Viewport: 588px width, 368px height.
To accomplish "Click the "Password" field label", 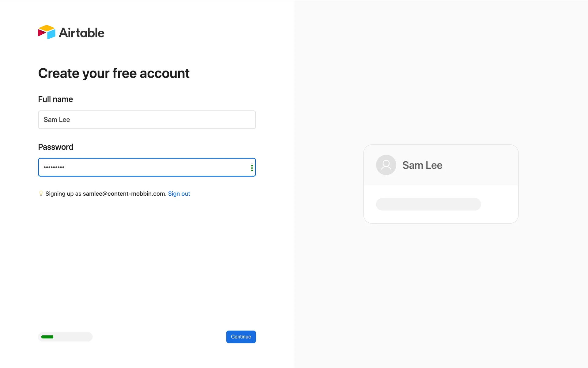I will coord(55,147).
